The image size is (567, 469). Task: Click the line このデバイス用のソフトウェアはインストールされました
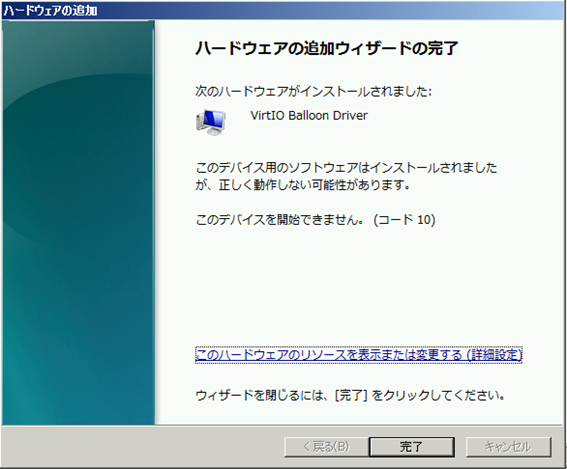[x=346, y=168]
